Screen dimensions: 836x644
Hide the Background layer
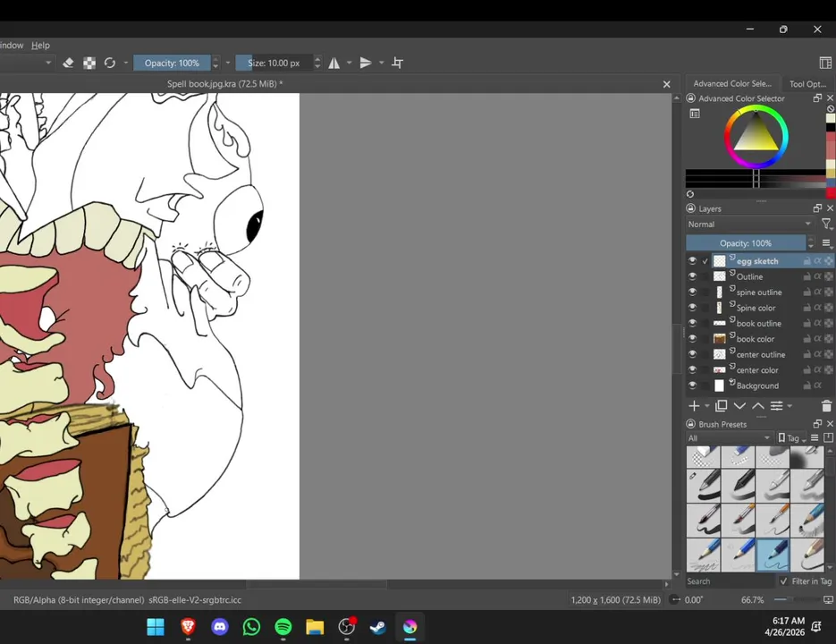692,386
